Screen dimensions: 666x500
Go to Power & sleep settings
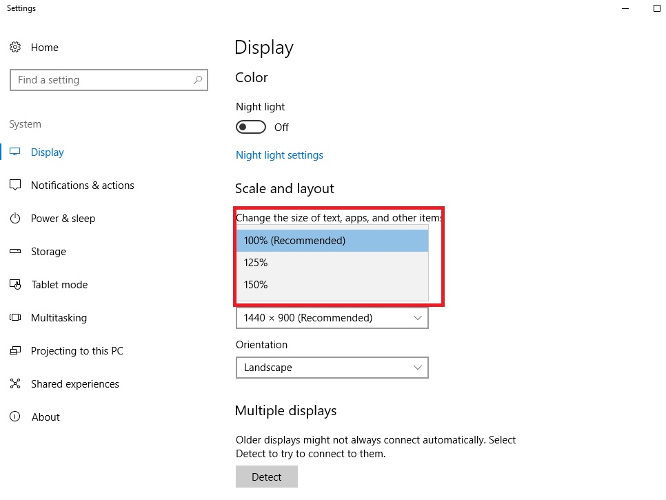[x=63, y=218]
